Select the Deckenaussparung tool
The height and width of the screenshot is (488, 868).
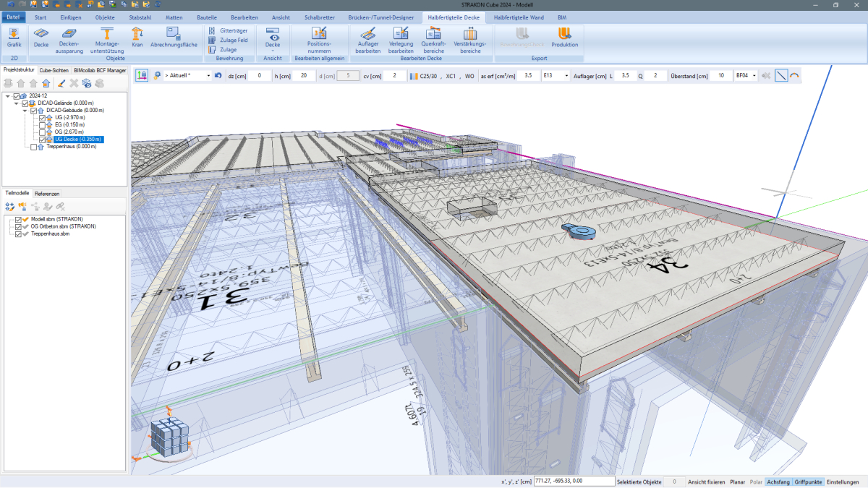(70, 37)
